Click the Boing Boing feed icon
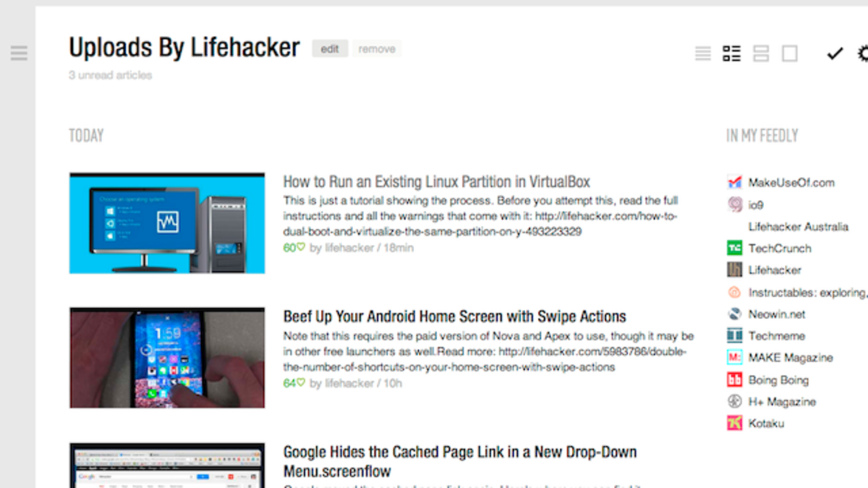This screenshot has width=868, height=488. click(734, 380)
